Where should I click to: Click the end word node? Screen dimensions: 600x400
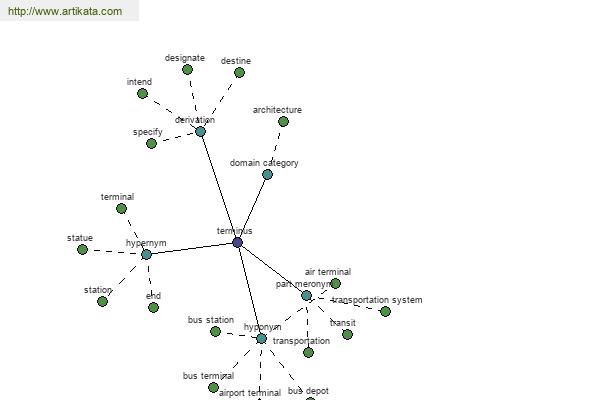click(x=153, y=308)
